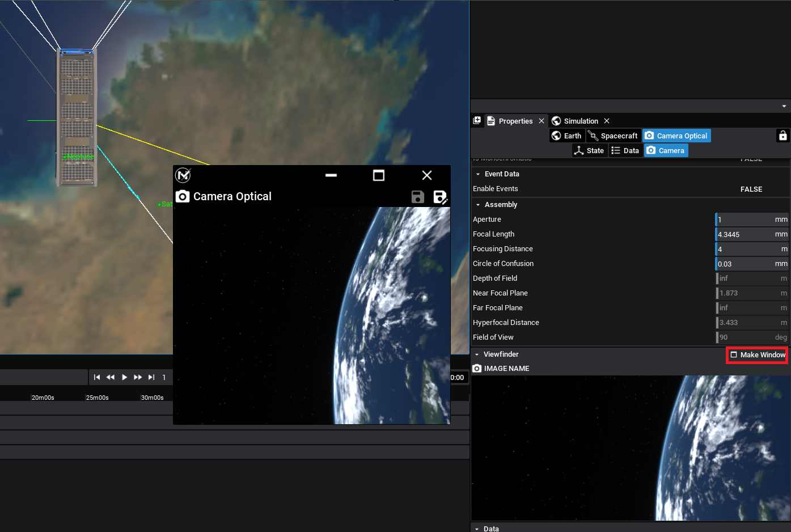This screenshot has width=791, height=532.
Task: Click the fast-forward playback icon
Action: tap(138, 377)
